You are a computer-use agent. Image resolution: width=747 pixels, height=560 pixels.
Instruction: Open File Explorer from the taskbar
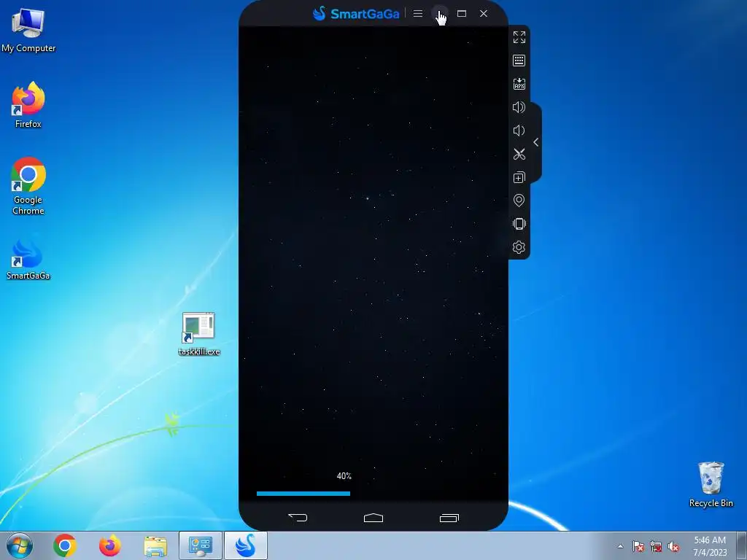coord(155,546)
